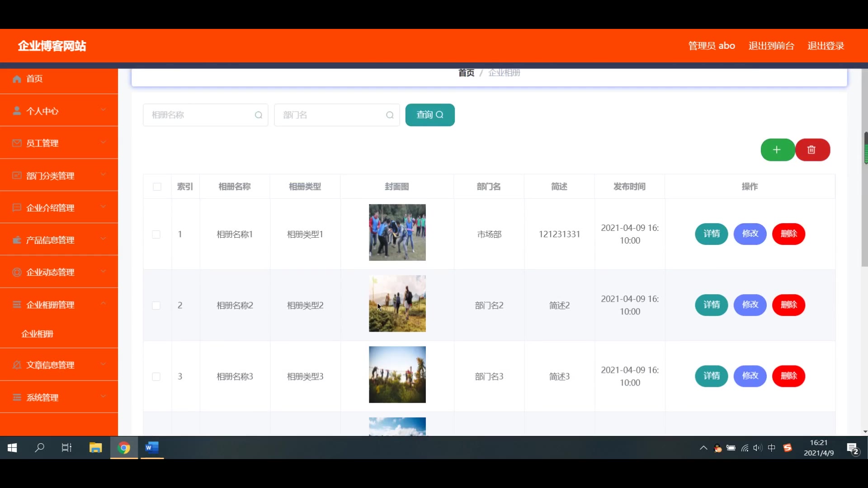868x488 pixels.
Task: Open Word from the Windows taskbar
Action: (x=152, y=448)
